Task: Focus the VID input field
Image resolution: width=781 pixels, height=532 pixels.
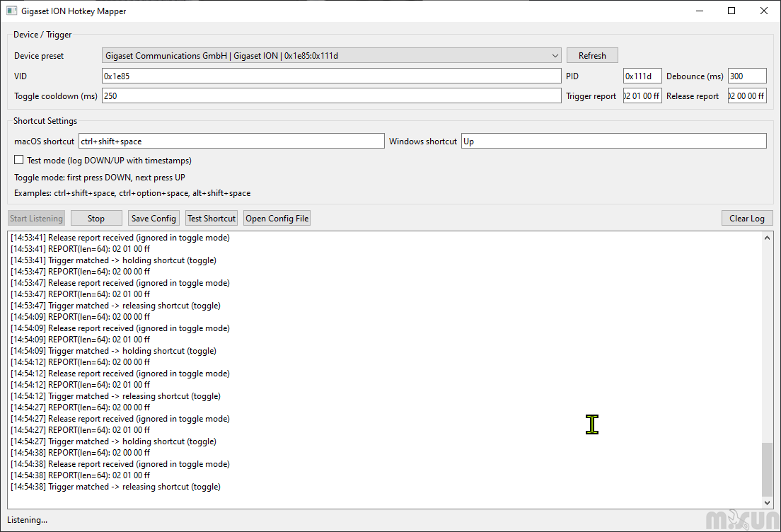Action: [x=331, y=76]
